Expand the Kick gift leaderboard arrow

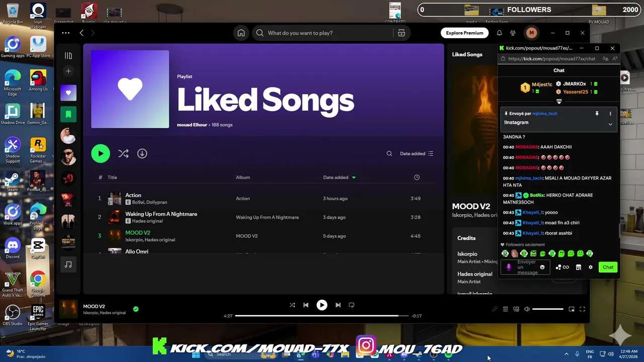tap(559, 102)
